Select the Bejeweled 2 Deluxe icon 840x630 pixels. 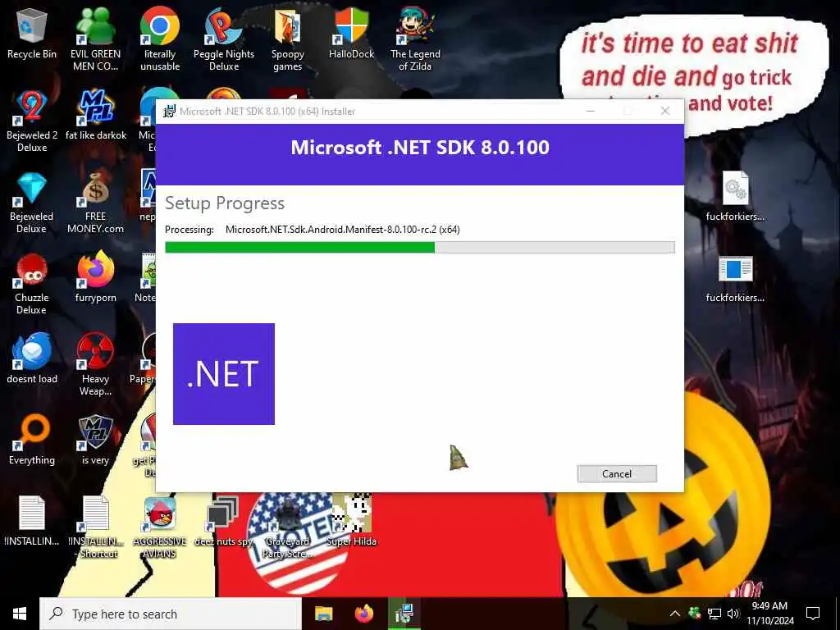point(32,121)
